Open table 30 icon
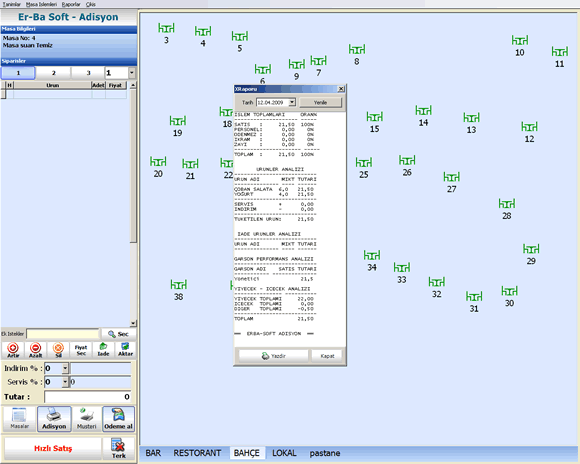 (x=509, y=291)
